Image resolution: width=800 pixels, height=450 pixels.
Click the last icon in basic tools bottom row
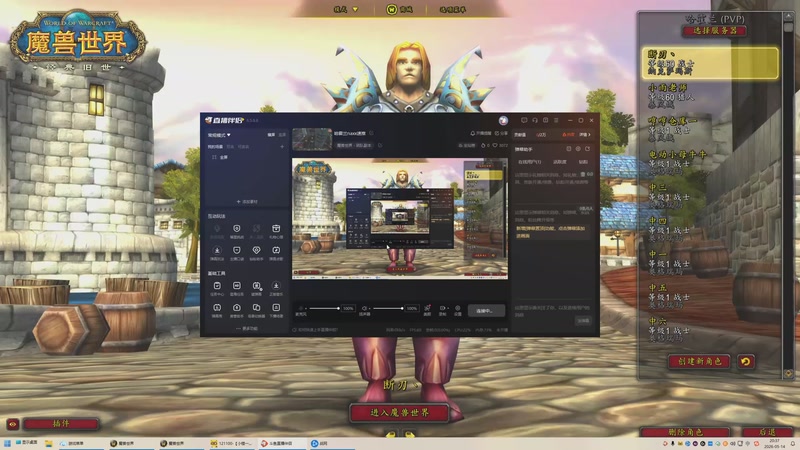click(x=276, y=308)
